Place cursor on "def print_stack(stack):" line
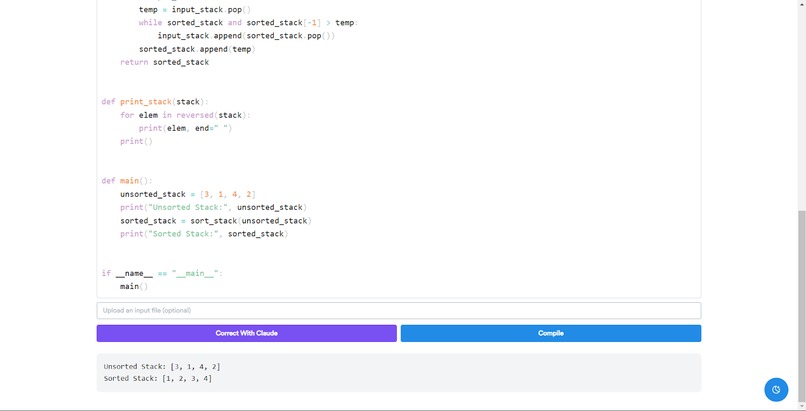Screen dimensions: 806x411 pyautogui.click(x=155, y=102)
